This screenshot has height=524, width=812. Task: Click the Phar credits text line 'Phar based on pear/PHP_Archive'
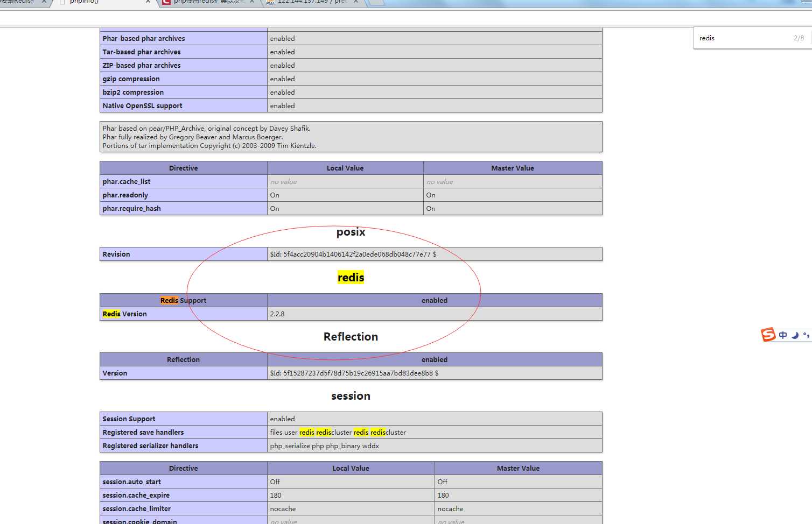207,128
